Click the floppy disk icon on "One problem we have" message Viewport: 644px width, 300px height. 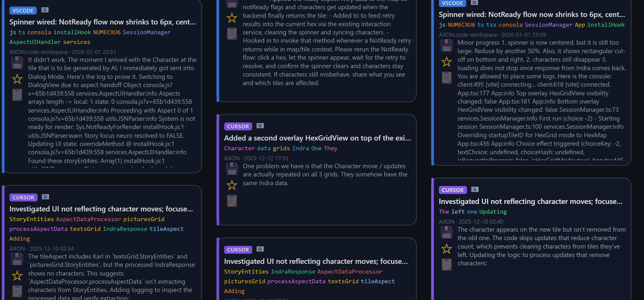point(232,169)
